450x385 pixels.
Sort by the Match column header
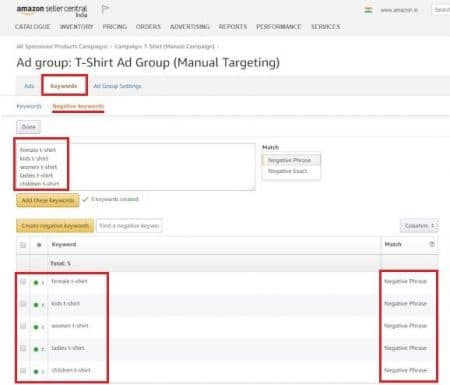[x=393, y=244]
